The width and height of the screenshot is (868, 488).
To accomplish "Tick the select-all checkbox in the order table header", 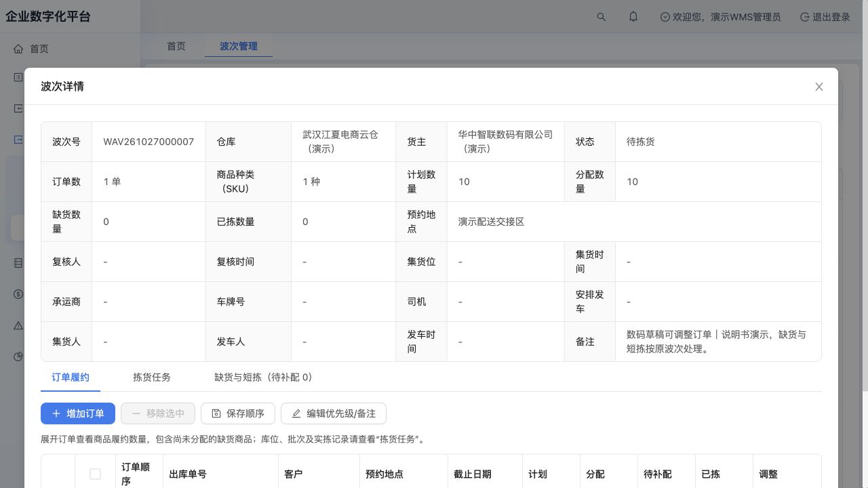I will tap(95, 474).
